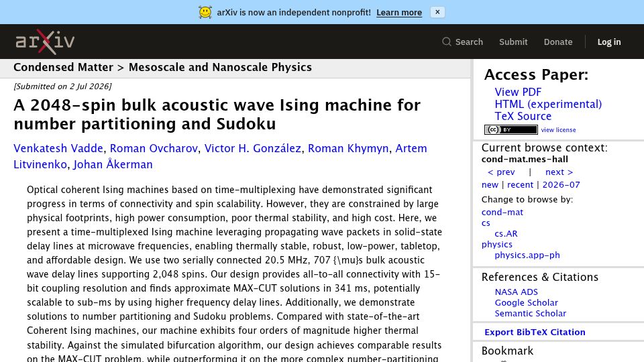Open the new listings link
644x362 pixels.
coord(490,185)
